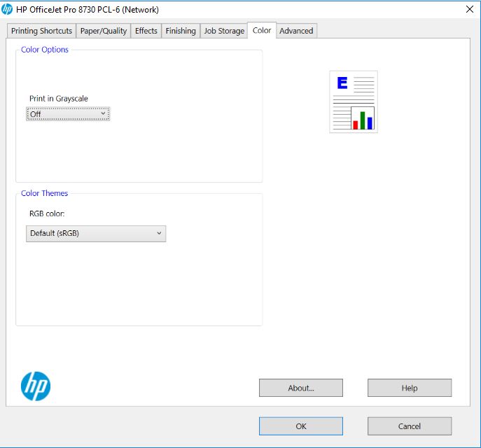Select the Color tab
Viewport: 481px width, 448px height.
pos(262,30)
